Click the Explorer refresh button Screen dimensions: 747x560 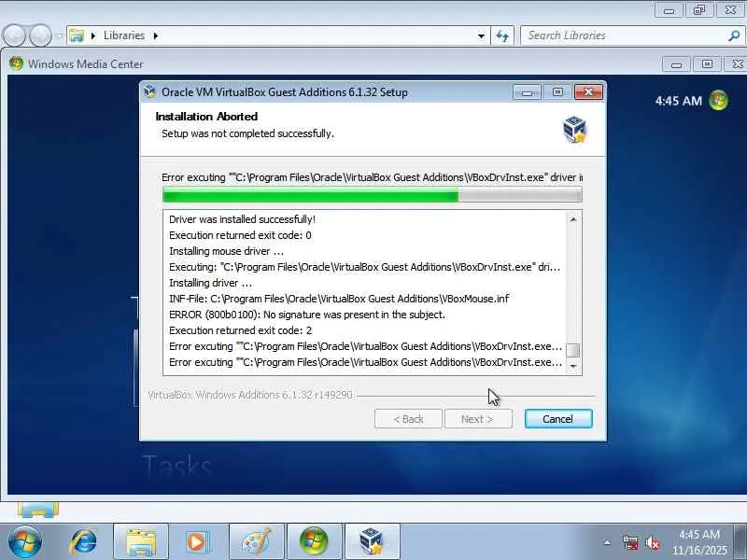502,35
